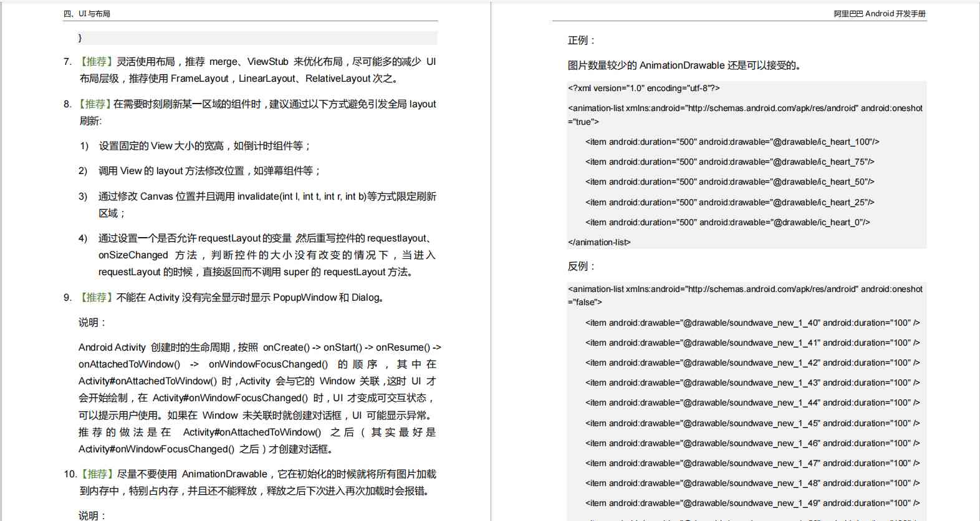Click the line starting "Activity#onAttachedToWindow() 时"

pos(257,381)
